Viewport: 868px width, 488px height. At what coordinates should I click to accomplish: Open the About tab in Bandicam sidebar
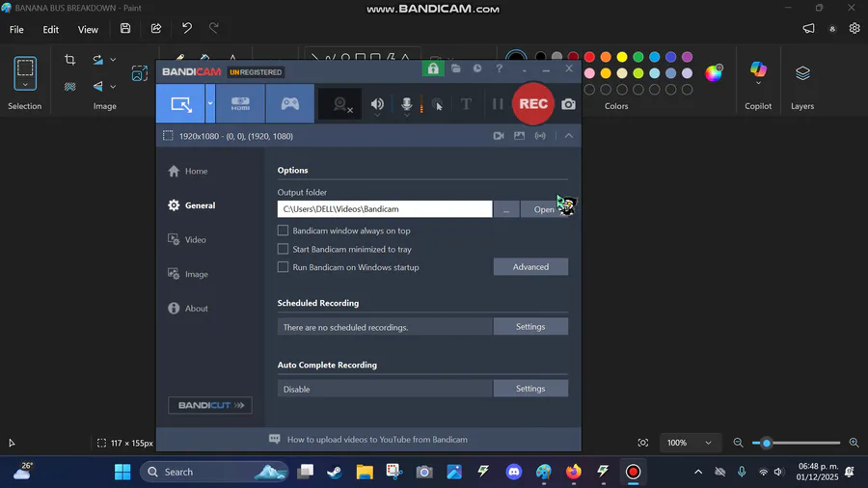tap(188, 309)
